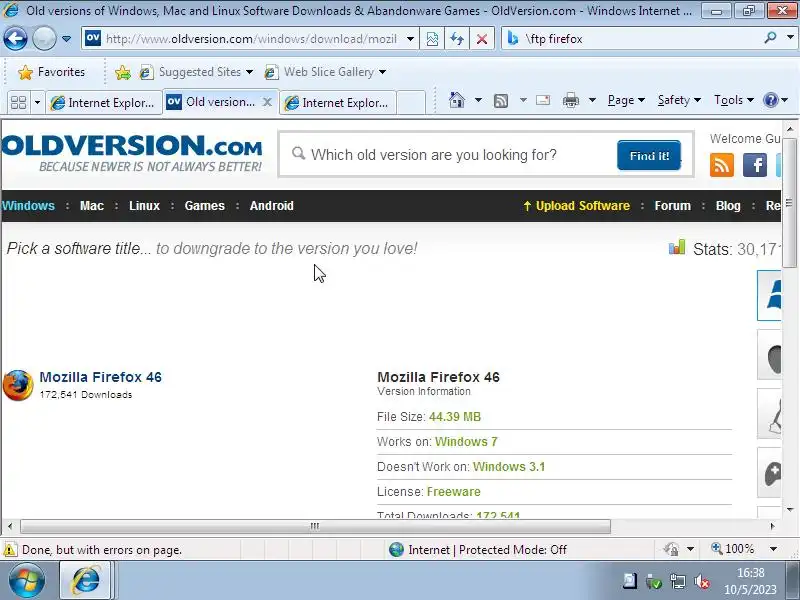800x600 pixels.
Task: Click the Firefox logo icon
Action: [x=18, y=385]
